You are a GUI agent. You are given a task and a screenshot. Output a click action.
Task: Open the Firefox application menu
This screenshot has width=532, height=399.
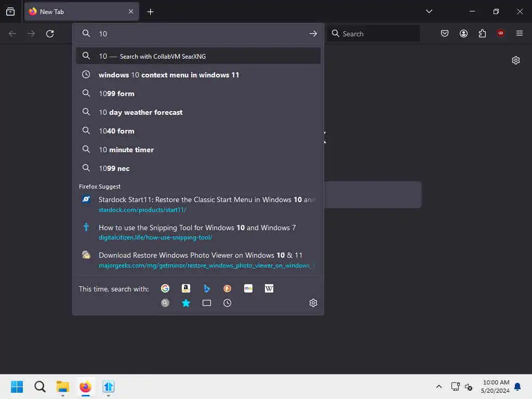click(x=520, y=33)
